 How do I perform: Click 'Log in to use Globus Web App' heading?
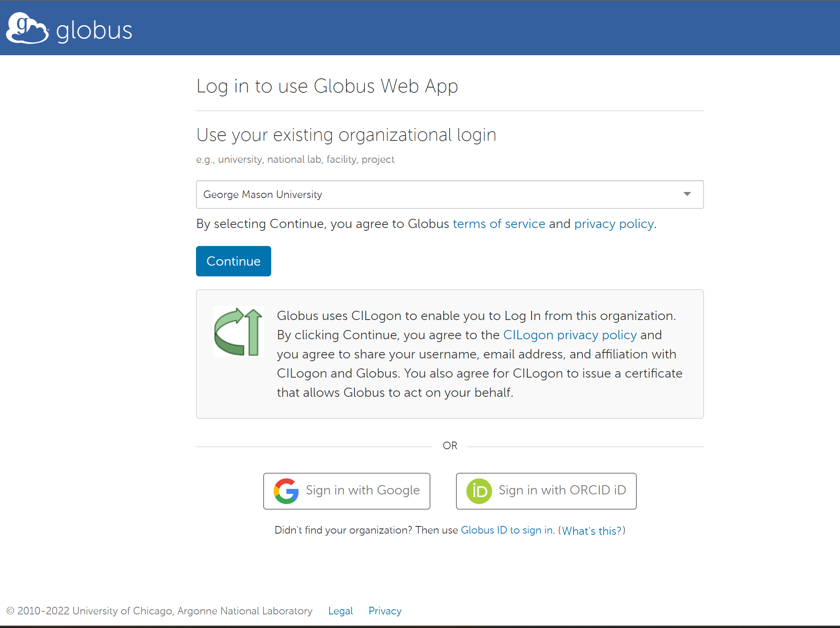click(327, 86)
